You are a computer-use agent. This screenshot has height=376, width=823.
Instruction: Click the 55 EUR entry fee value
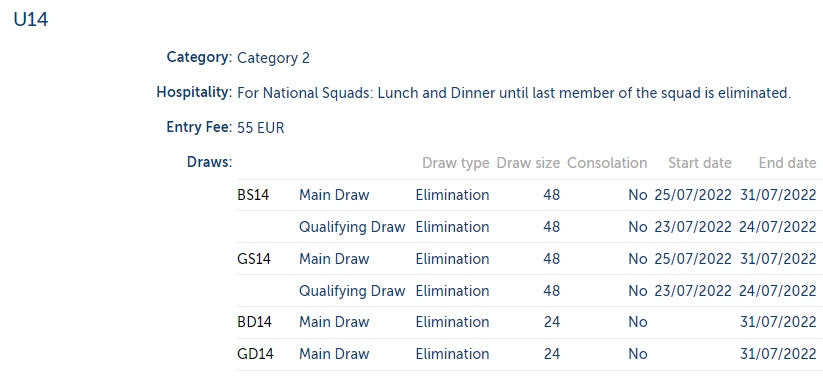[x=261, y=128]
